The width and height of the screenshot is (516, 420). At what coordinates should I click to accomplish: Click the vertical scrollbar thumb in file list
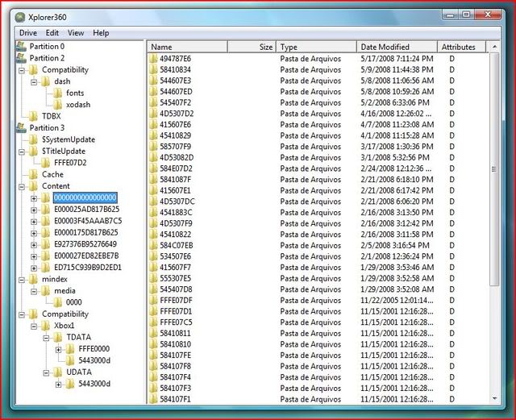[x=494, y=169]
